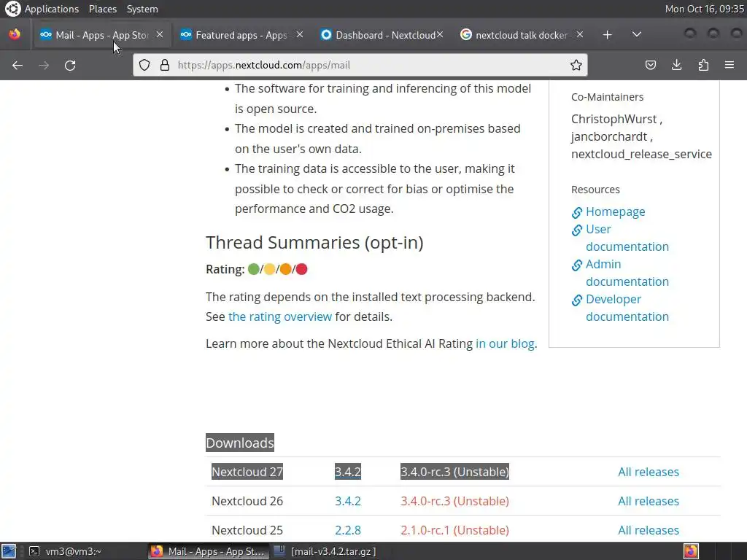Click the link icon beside Homepage
The image size is (747, 560).
click(x=576, y=212)
